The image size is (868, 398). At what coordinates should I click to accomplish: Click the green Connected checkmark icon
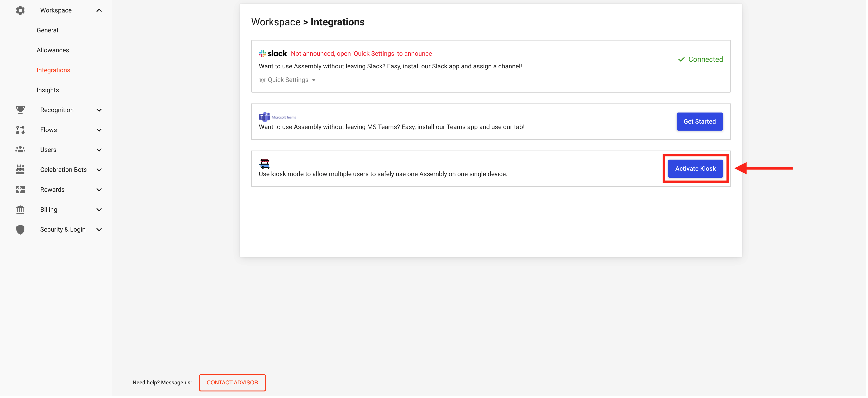pos(681,59)
